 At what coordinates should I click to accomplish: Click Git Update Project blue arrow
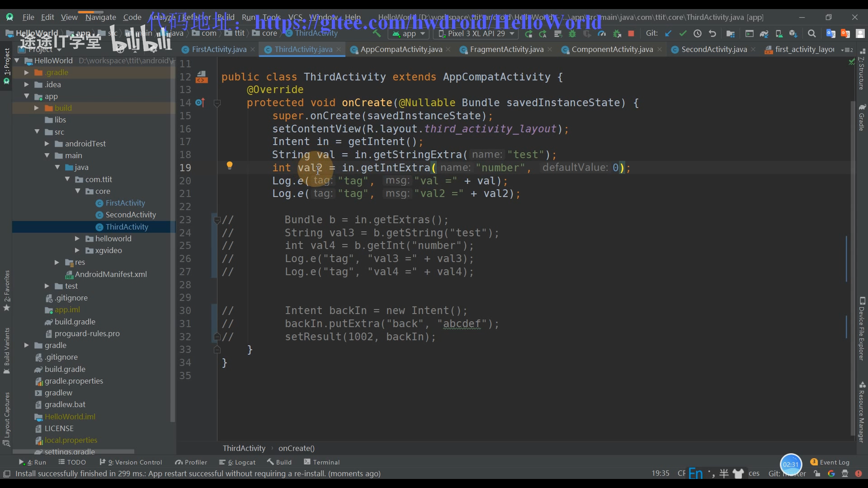click(x=668, y=33)
